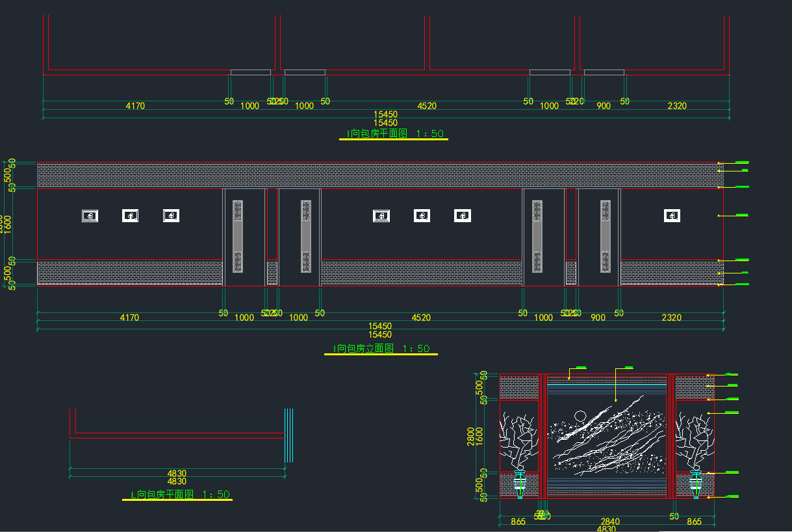
Task: Select the moon circle in the landscape mural
Action: [580, 414]
